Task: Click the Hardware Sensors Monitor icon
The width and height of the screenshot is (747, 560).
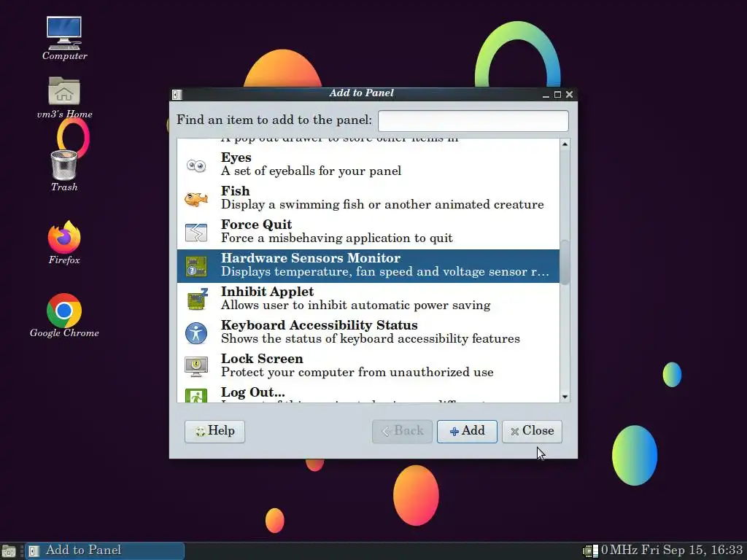Action: 196,266
